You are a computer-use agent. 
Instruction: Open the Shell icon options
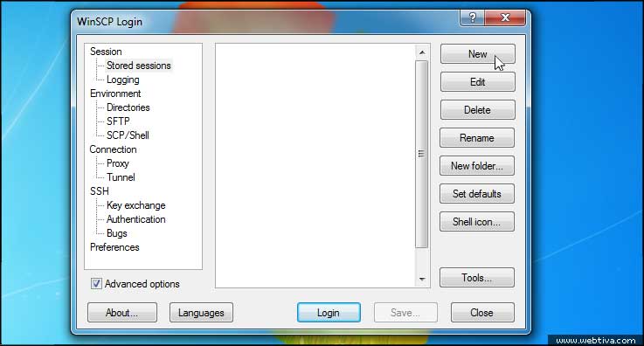pyautogui.click(x=477, y=222)
